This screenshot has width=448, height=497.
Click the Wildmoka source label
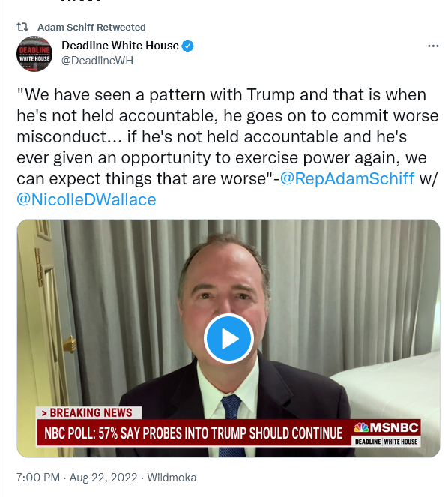click(x=172, y=478)
